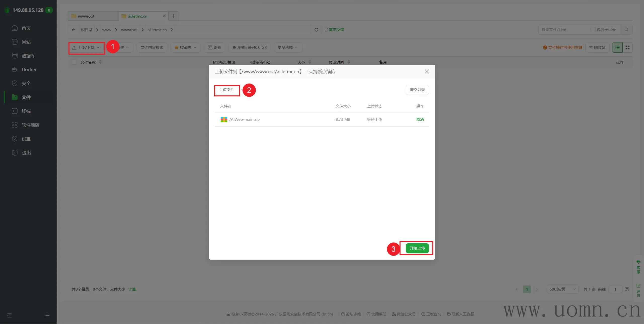Viewport: 644px width, 324px height.
Task: Switch to list view icon
Action: (x=617, y=48)
